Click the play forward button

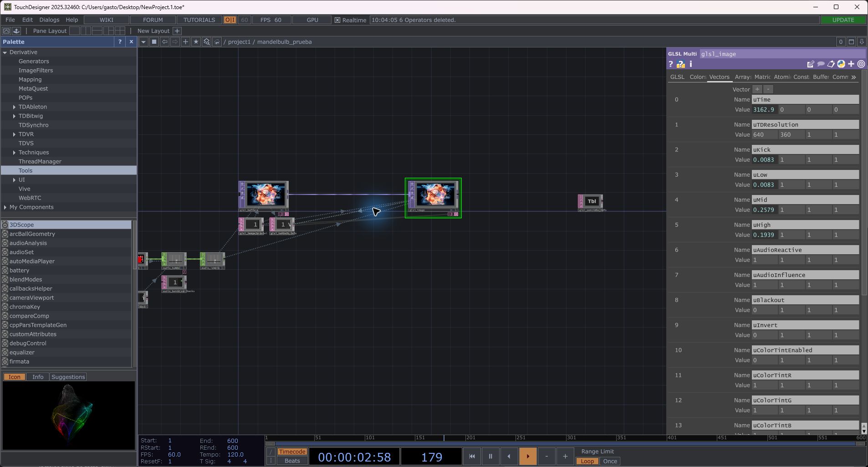click(528, 456)
